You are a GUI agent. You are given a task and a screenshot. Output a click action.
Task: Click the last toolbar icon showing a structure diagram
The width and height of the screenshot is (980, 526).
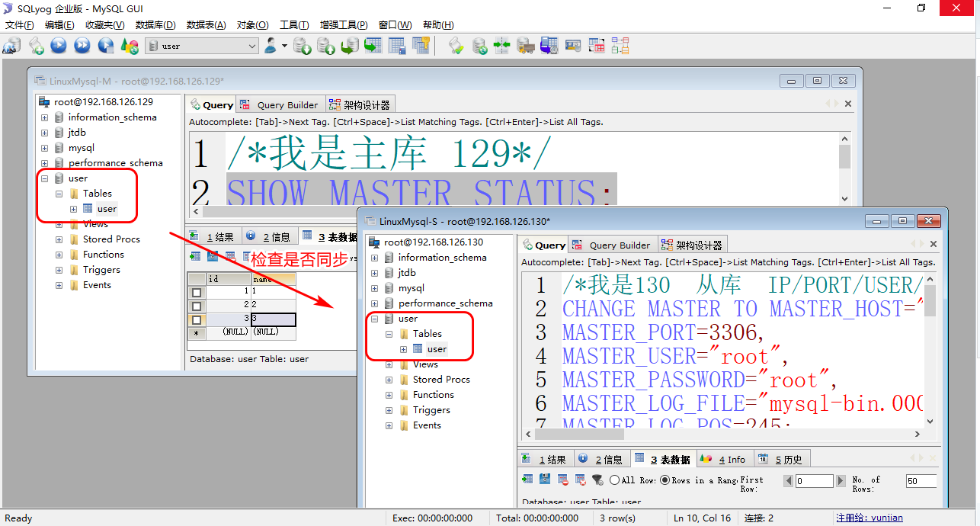(x=620, y=46)
